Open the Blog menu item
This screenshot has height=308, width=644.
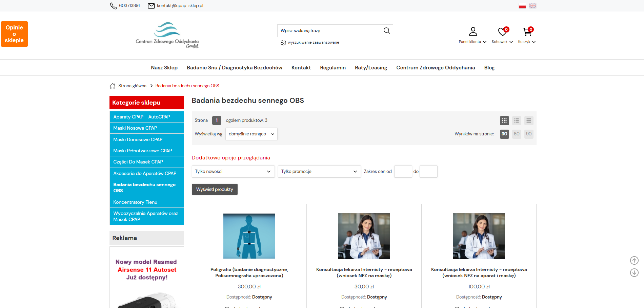(489, 68)
